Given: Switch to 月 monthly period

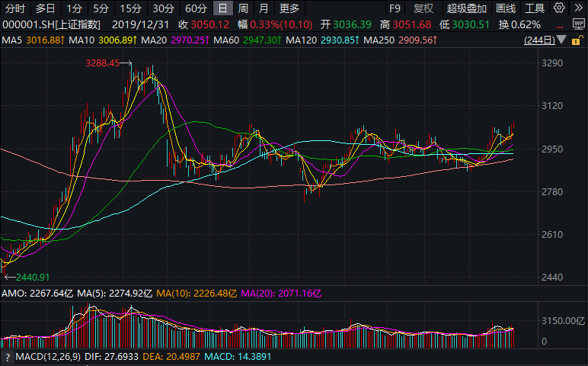Looking at the screenshot, I should coord(263,8).
